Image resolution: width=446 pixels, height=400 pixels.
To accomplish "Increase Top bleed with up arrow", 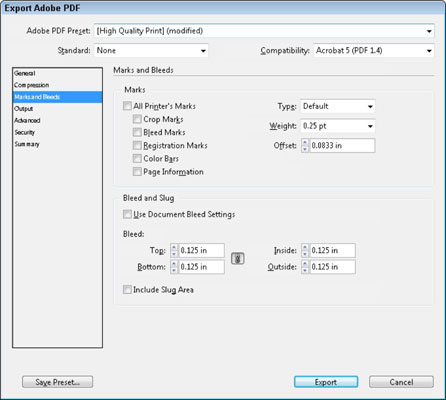I will 174,247.
